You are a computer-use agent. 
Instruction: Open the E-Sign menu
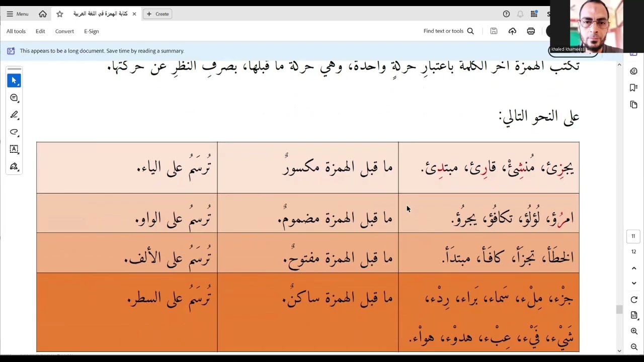(92, 31)
